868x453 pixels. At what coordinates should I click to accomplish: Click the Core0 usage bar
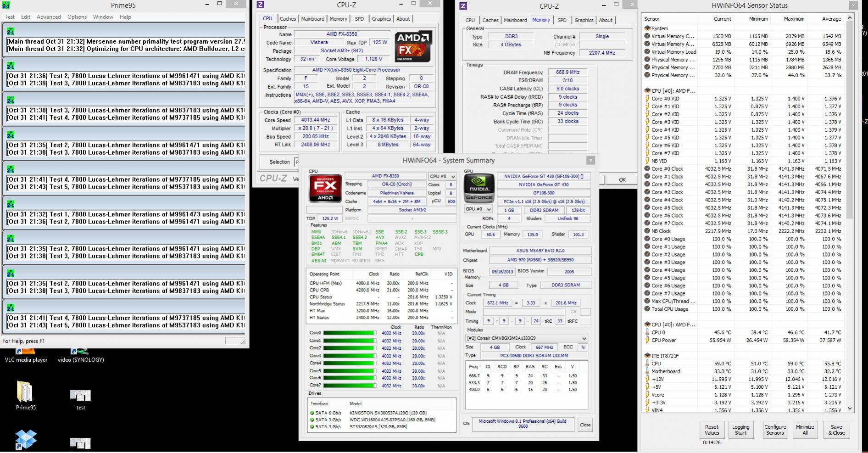[350, 333]
